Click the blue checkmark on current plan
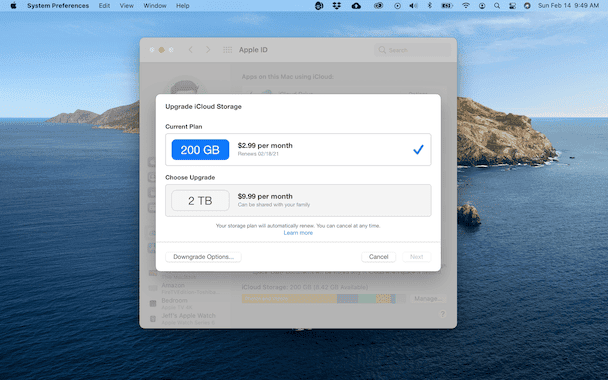This screenshot has height=380, width=608. click(418, 149)
